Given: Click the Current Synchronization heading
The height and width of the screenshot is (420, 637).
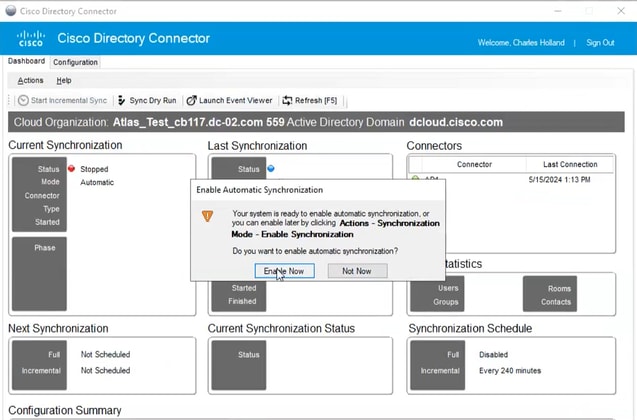Looking at the screenshot, I should tap(65, 145).
